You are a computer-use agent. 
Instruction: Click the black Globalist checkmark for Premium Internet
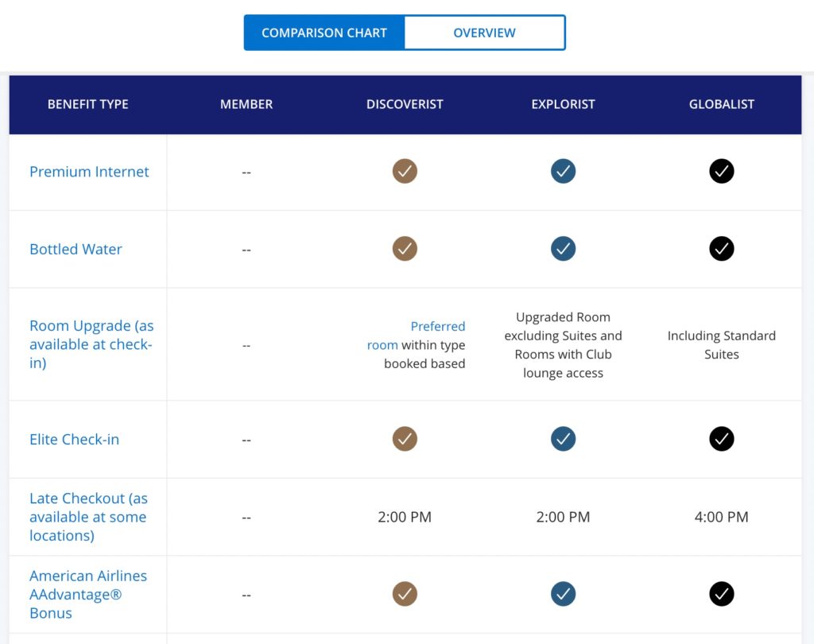721,171
